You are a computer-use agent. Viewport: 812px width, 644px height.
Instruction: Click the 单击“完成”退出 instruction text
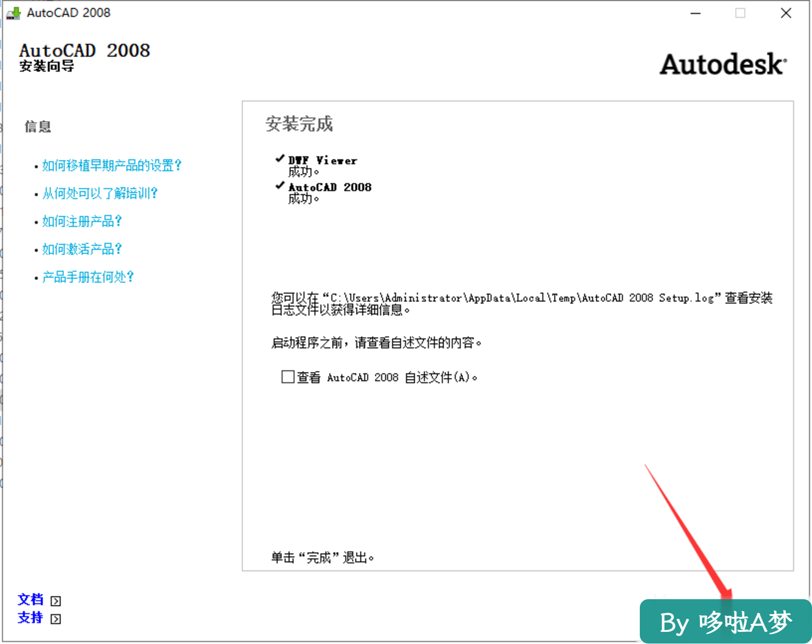(322, 558)
